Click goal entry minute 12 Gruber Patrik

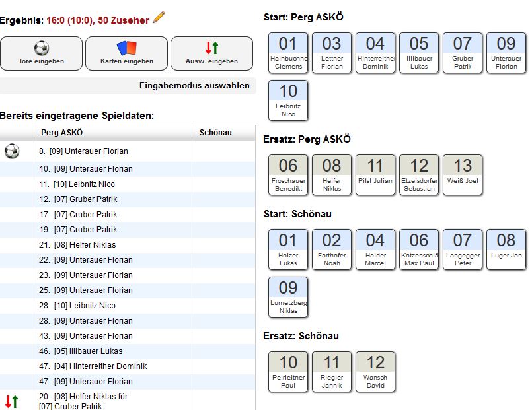[78, 199]
